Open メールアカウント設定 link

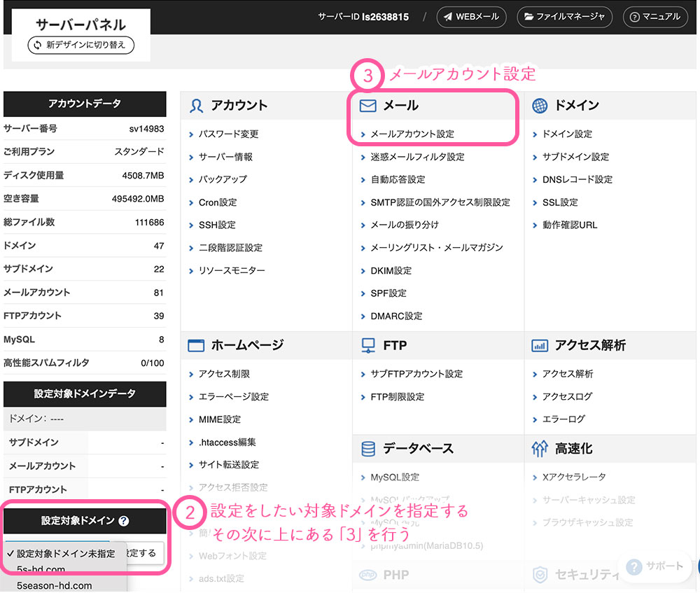coord(412,134)
